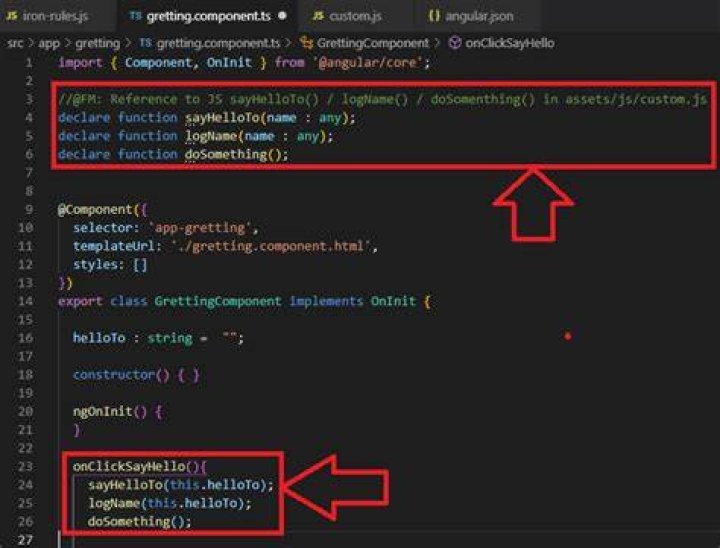The height and width of the screenshot is (548, 720).
Task: Click JS file icon on iron-rules.js tab
Action: pyautogui.click(x=12, y=16)
